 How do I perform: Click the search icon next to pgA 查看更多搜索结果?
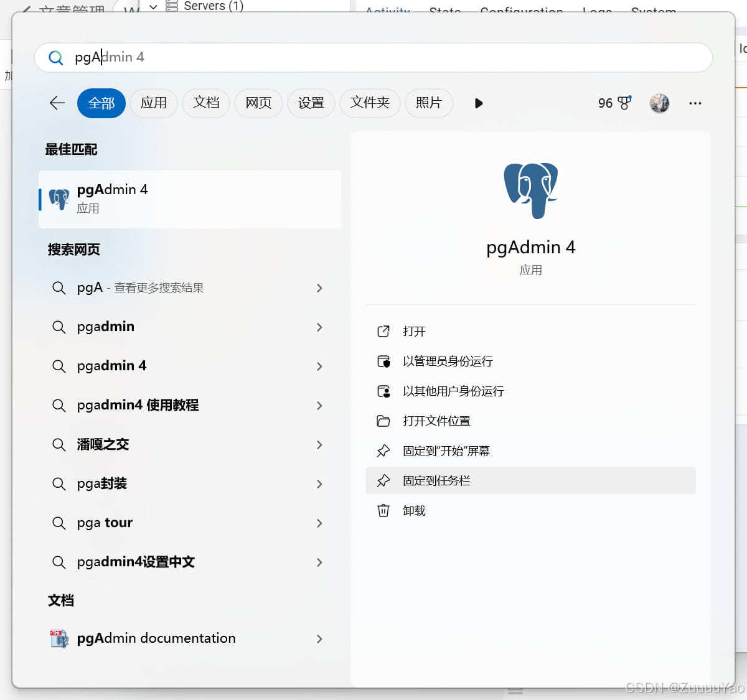(59, 288)
